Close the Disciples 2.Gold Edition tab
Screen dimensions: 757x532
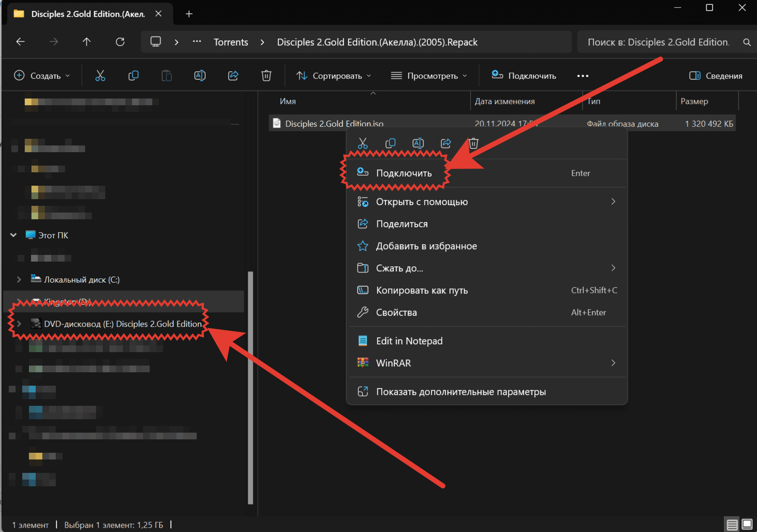[159, 14]
